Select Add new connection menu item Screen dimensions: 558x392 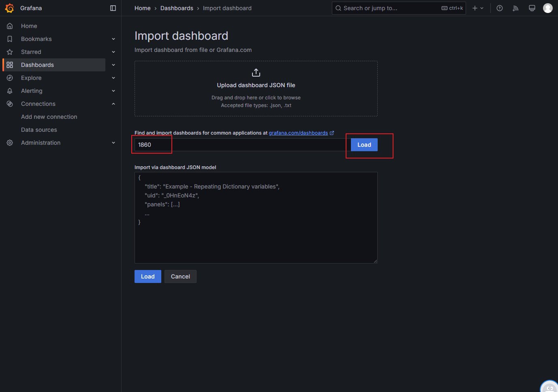(x=49, y=117)
